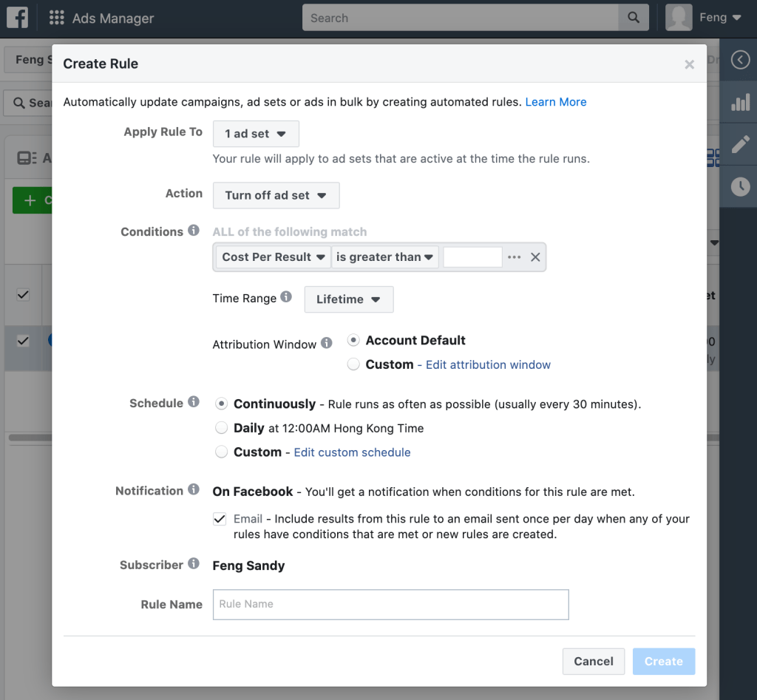Open the charts panel in right sidebar
757x700 pixels.
point(740,103)
